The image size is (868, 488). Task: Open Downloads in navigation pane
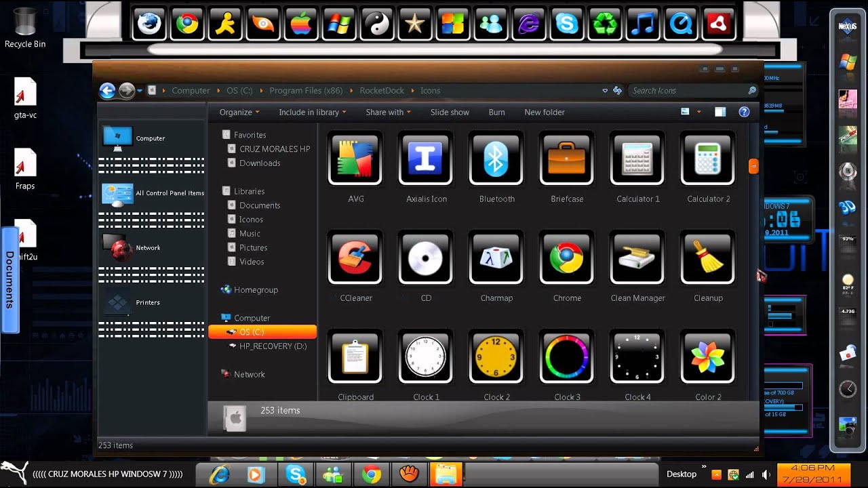pos(260,163)
